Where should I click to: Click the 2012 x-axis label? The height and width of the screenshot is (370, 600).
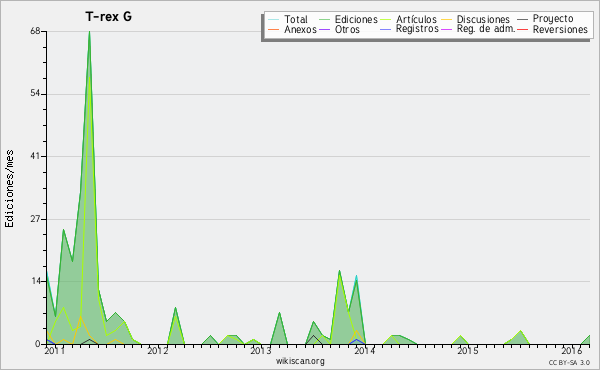click(158, 350)
